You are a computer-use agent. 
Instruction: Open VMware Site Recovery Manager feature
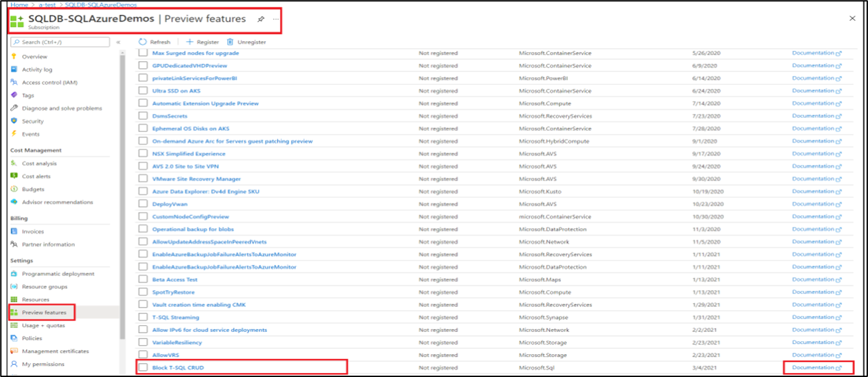click(x=196, y=179)
